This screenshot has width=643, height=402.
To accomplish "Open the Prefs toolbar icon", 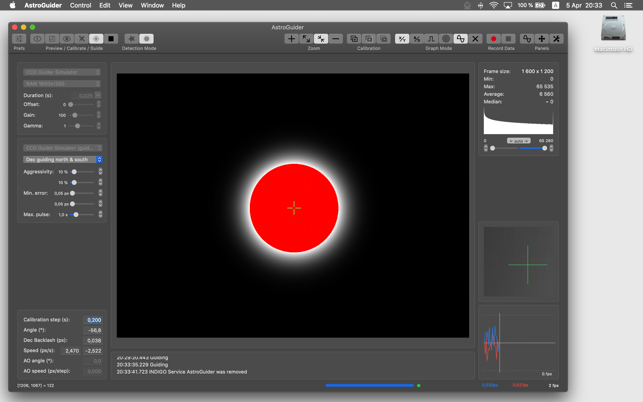I will click(19, 39).
